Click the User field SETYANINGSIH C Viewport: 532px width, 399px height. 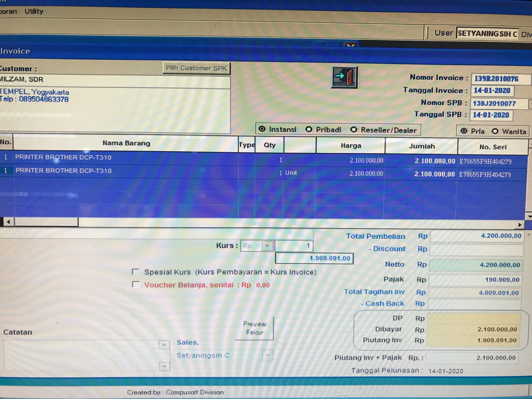[x=487, y=33]
